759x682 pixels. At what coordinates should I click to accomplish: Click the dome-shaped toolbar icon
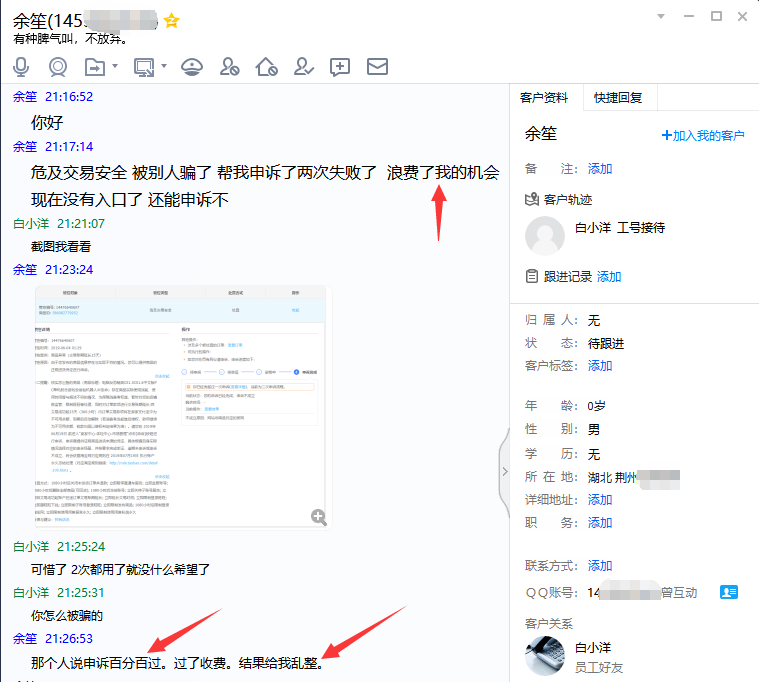point(192,67)
